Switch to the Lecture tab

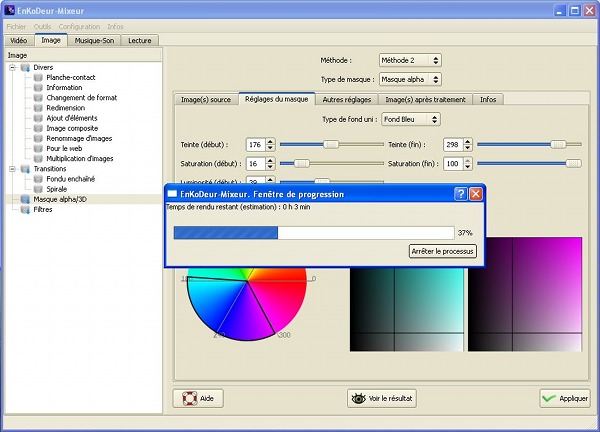coord(140,41)
